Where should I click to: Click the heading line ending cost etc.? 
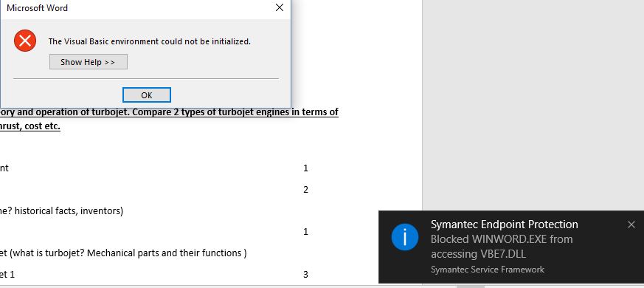pos(30,126)
